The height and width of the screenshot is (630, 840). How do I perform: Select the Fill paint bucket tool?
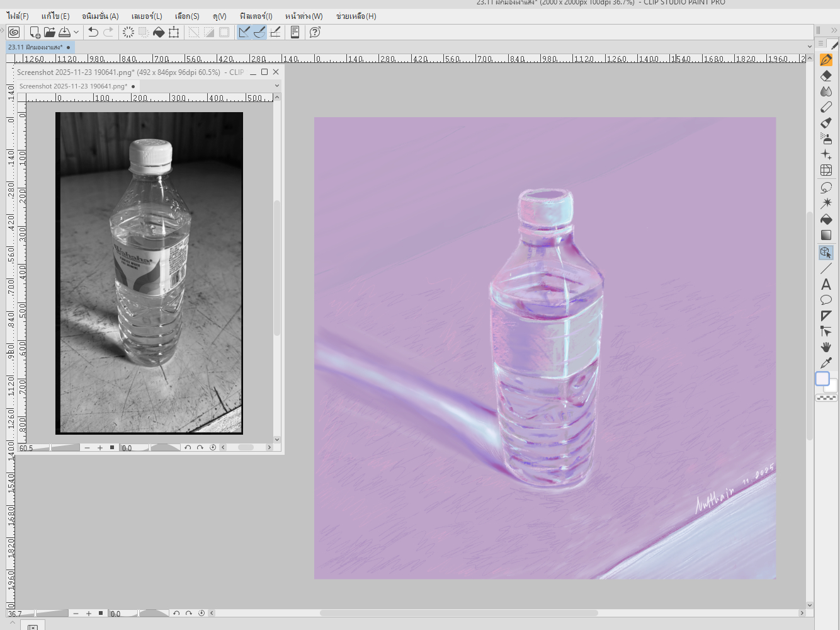coord(826,219)
